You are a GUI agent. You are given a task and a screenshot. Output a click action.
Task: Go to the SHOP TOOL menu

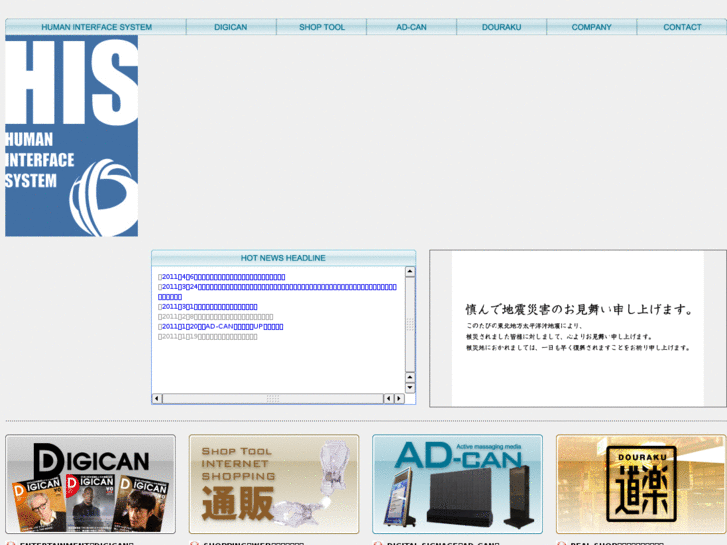tap(321, 27)
